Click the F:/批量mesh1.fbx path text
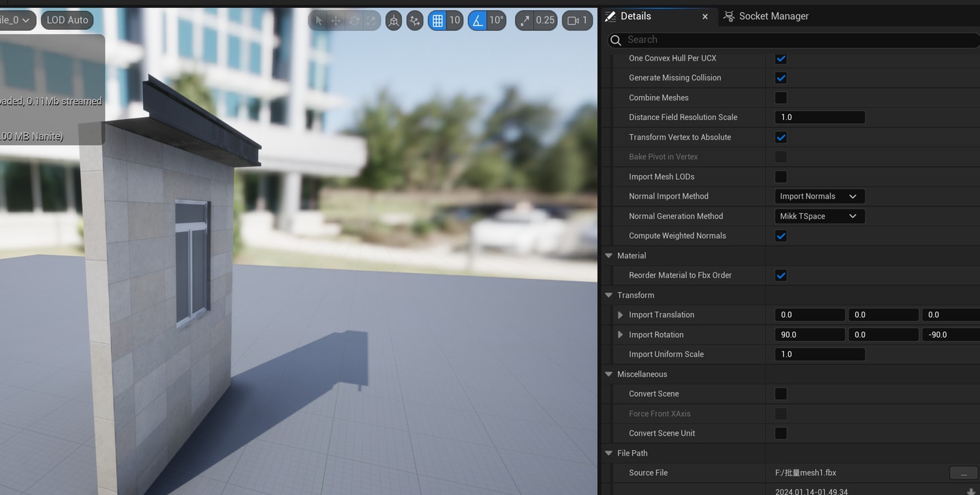Screen dimensions: 980x495 point(806,473)
